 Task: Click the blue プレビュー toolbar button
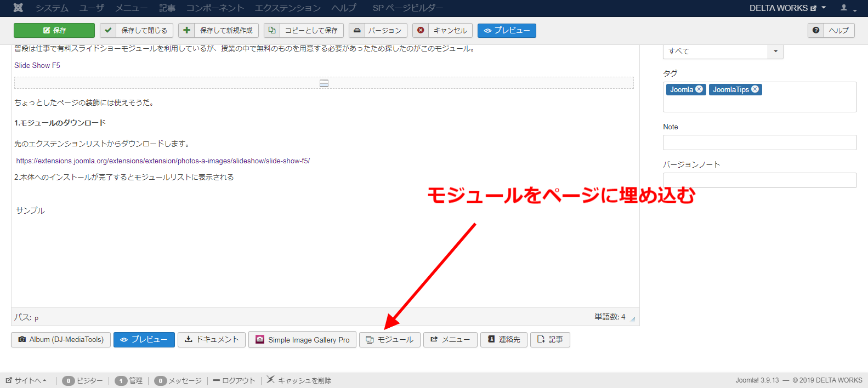507,30
